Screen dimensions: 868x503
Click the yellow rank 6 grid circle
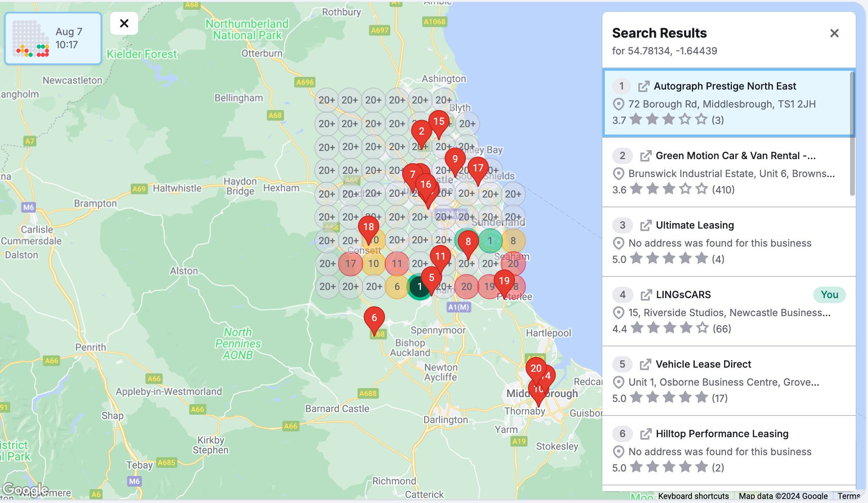(397, 287)
